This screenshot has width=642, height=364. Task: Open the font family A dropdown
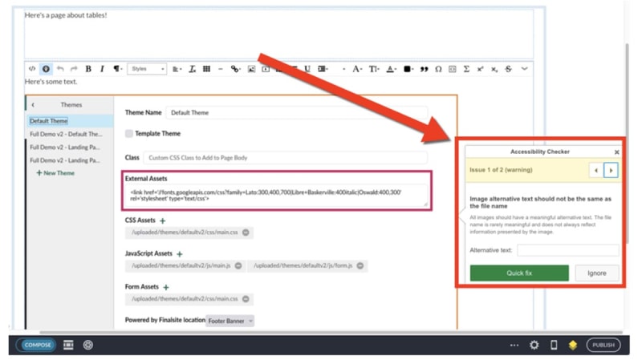tap(357, 69)
